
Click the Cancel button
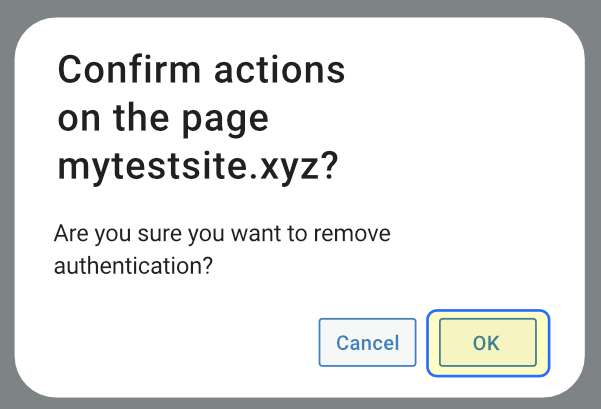367,343
